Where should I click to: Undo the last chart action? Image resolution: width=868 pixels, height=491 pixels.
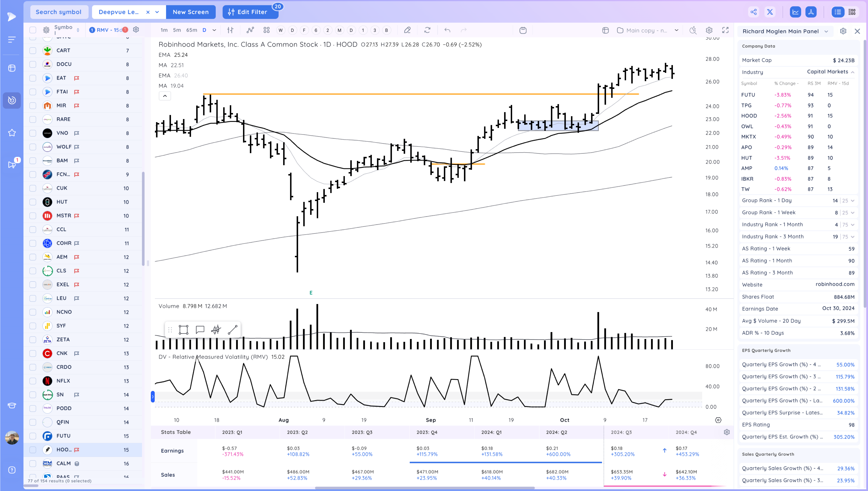point(447,30)
